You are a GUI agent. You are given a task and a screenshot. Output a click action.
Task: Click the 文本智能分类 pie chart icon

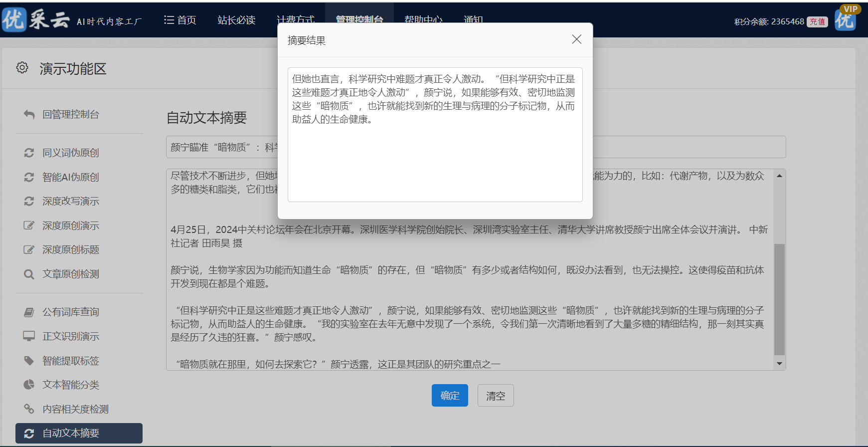click(x=29, y=385)
